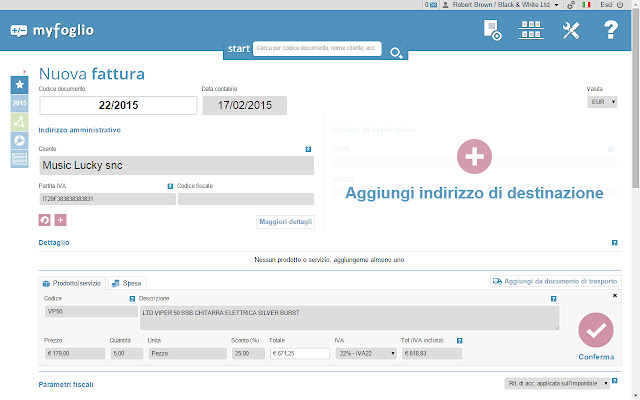Click the pink plus add destination icon
The width and height of the screenshot is (640, 400).
click(x=474, y=156)
